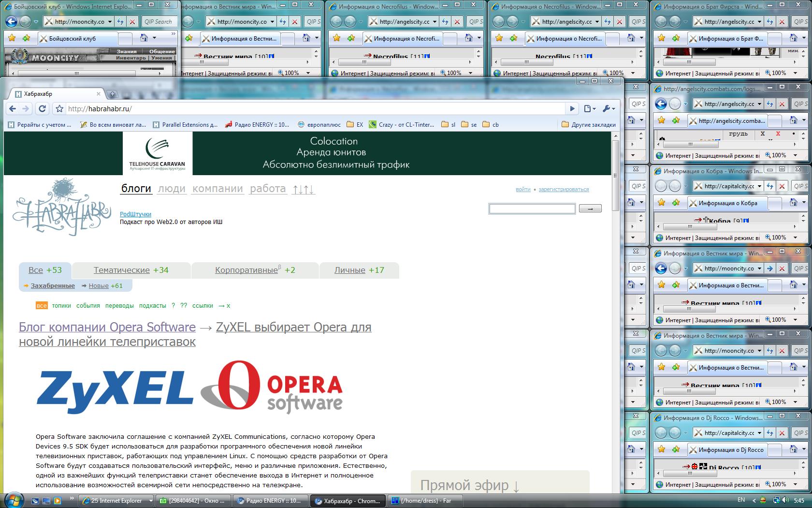
Task: Reload the Habrahabr page in Chrome
Action: (42, 109)
